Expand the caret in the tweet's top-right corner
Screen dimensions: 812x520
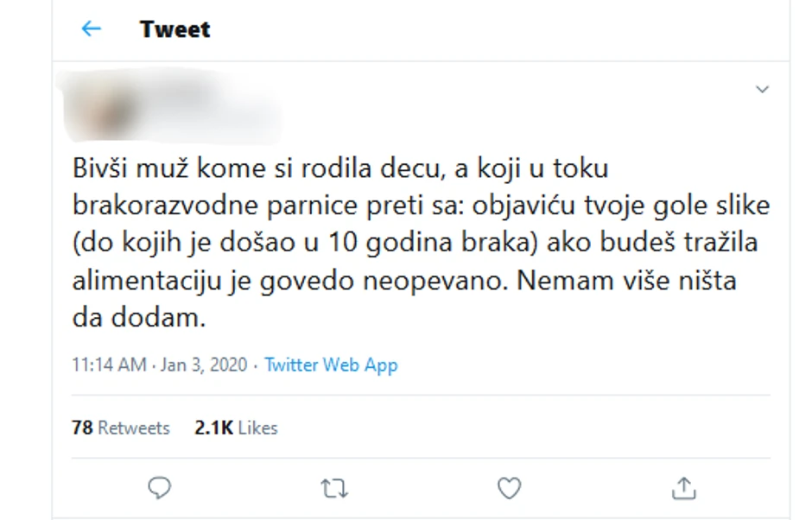coord(762,88)
